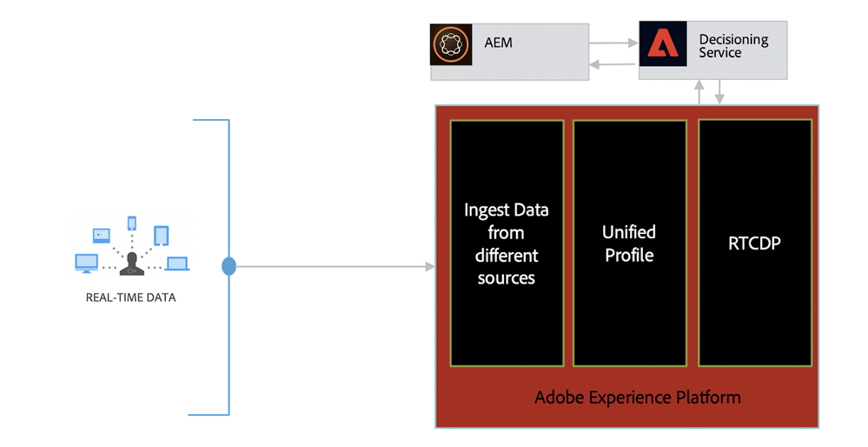The height and width of the screenshot is (447, 868).
Task: Click the red Adobe logo icon
Action: pos(661,45)
